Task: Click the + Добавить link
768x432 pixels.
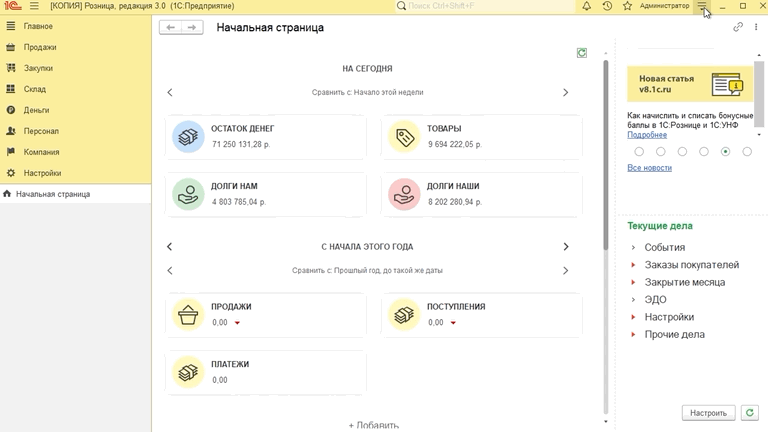Action: click(x=373, y=426)
